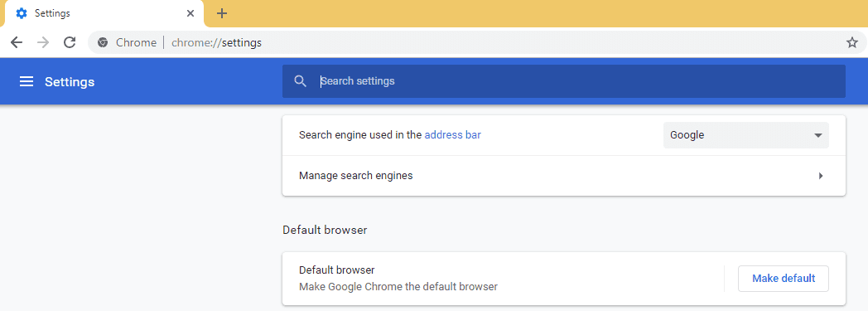
Task: Open the address bar link
Action: [452, 134]
